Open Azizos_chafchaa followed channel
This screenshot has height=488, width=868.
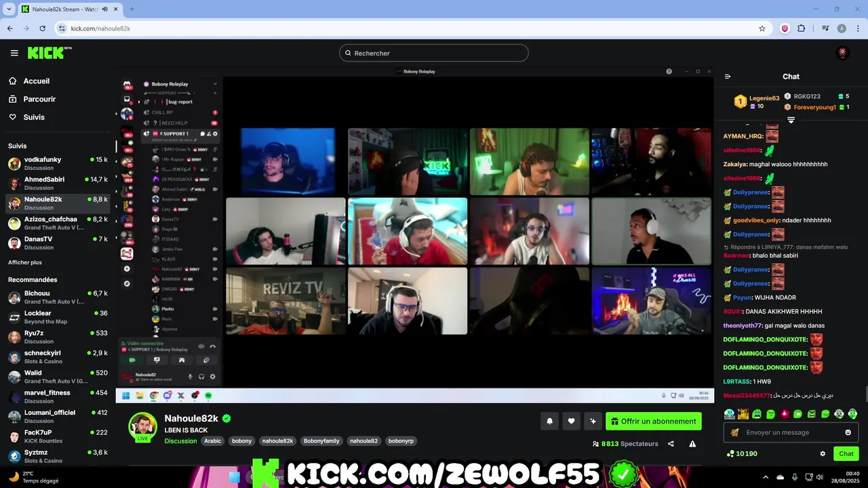(x=58, y=223)
